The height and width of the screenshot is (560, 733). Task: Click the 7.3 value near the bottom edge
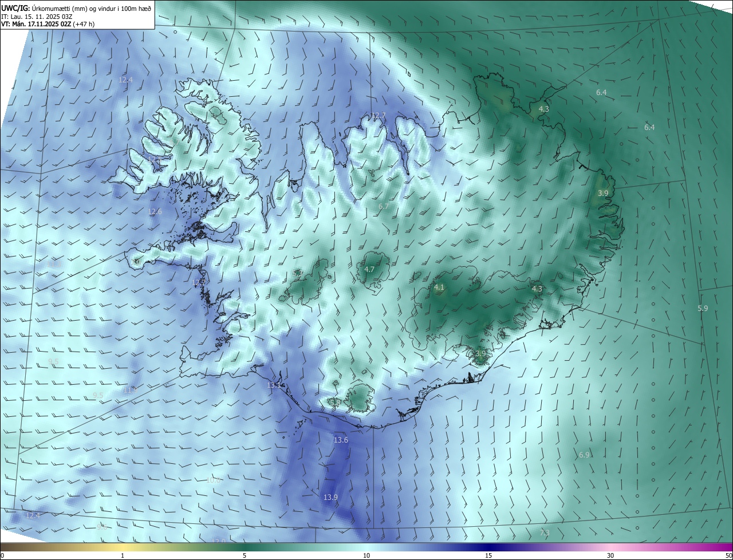[545, 533]
